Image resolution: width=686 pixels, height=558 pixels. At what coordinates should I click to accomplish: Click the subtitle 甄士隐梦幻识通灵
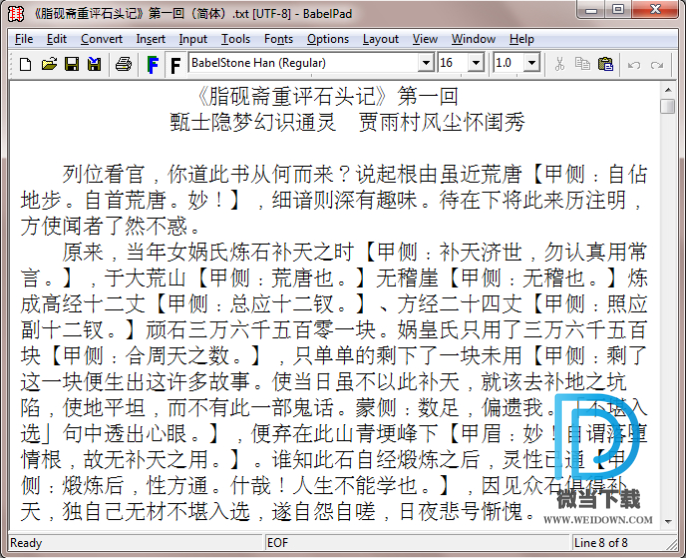(x=252, y=122)
